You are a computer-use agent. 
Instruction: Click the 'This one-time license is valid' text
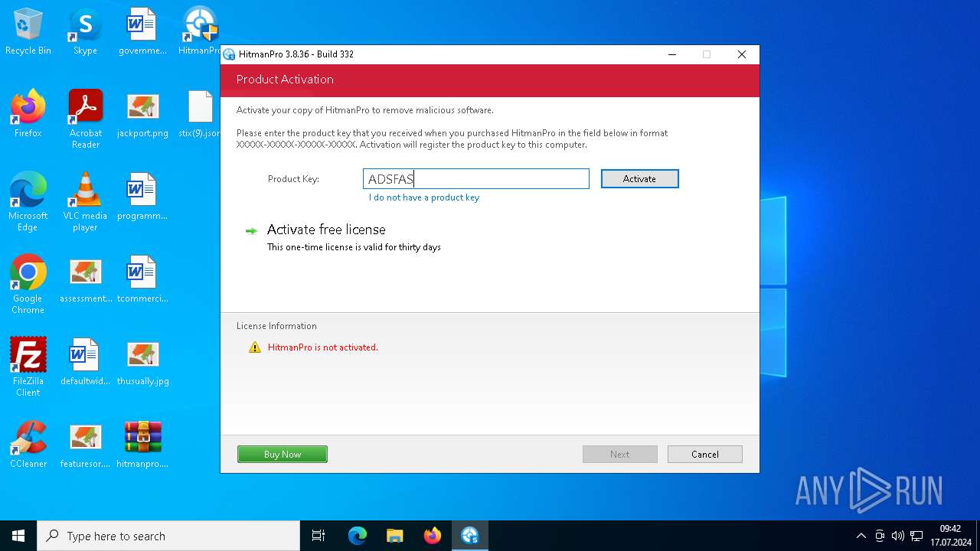(354, 247)
